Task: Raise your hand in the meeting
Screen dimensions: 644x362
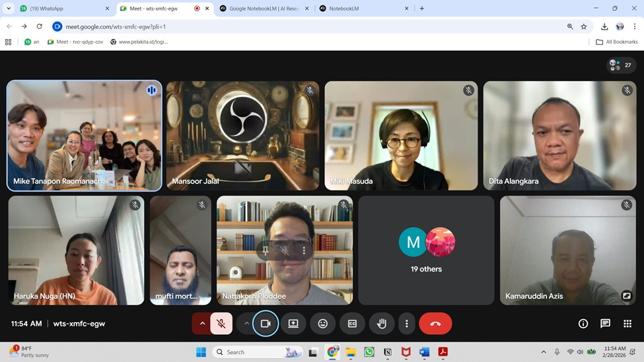Action: 382,324
